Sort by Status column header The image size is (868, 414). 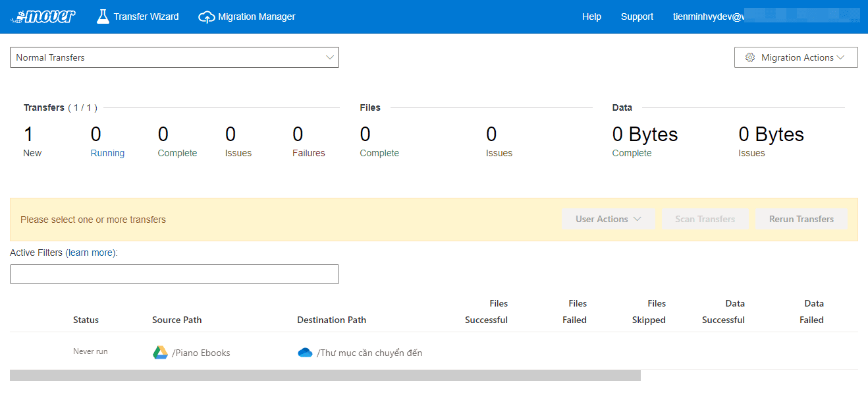click(x=86, y=320)
